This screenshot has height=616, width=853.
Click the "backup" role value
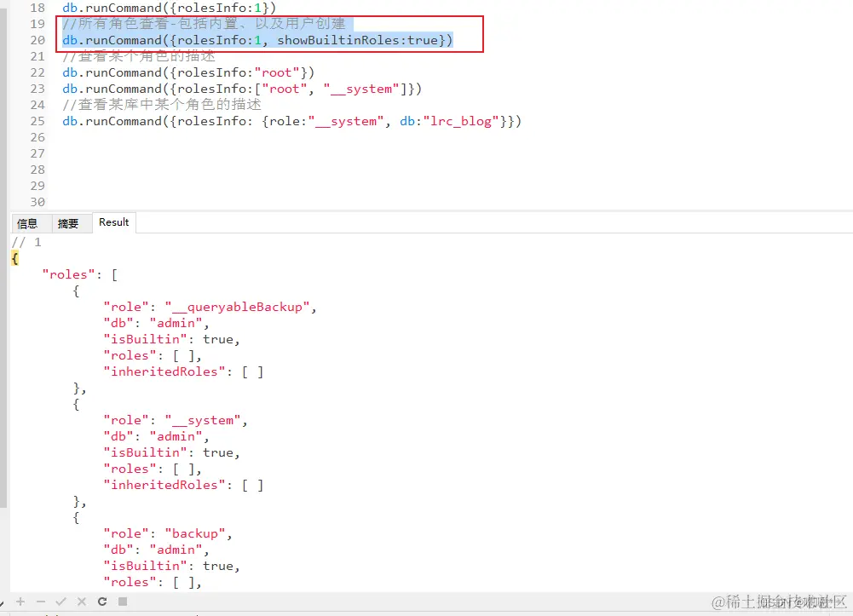pyautogui.click(x=195, y=533)
